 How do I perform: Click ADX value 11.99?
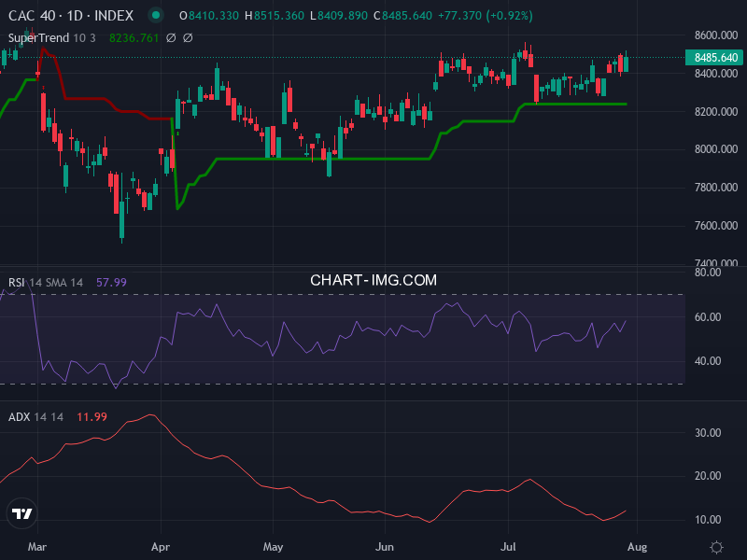[92, 416]
